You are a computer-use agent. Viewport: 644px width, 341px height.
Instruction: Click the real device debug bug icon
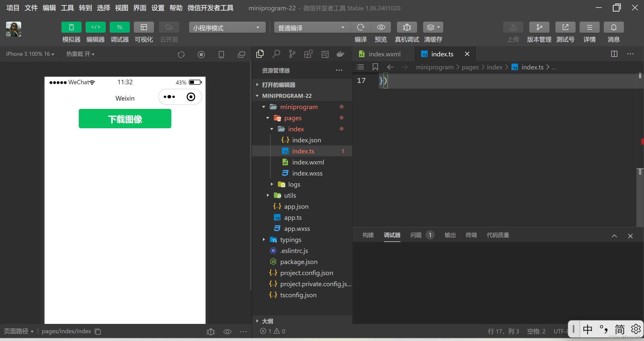407,27
